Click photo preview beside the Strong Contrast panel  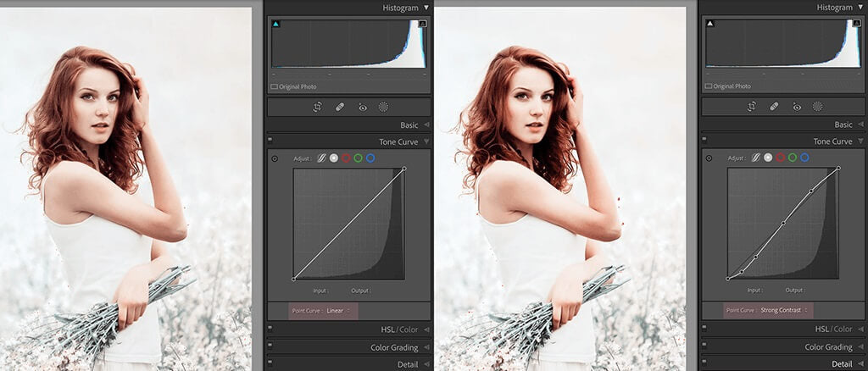point(560,189)
